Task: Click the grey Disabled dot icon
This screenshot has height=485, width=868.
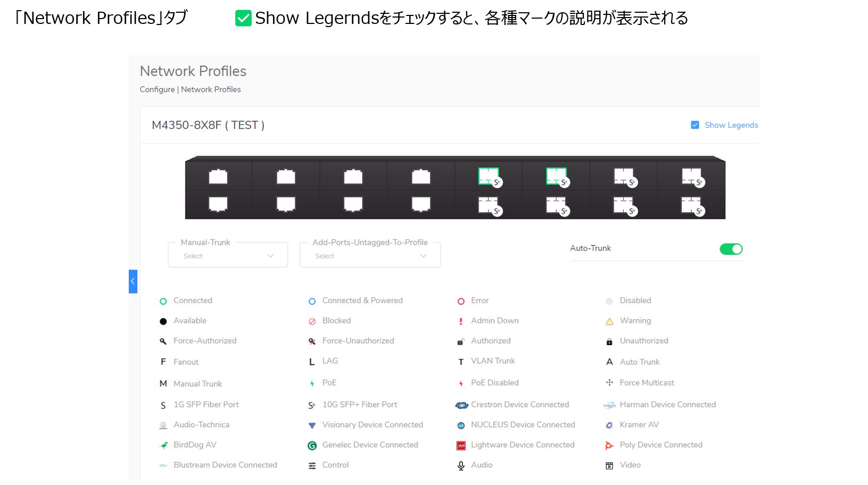Action: [x=609, y=301]
